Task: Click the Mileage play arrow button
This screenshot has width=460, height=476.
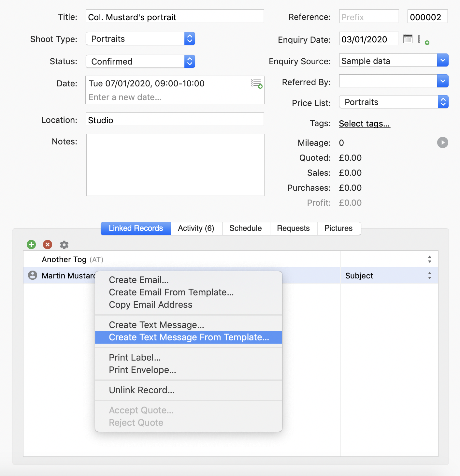Action: tap(443, 142)
